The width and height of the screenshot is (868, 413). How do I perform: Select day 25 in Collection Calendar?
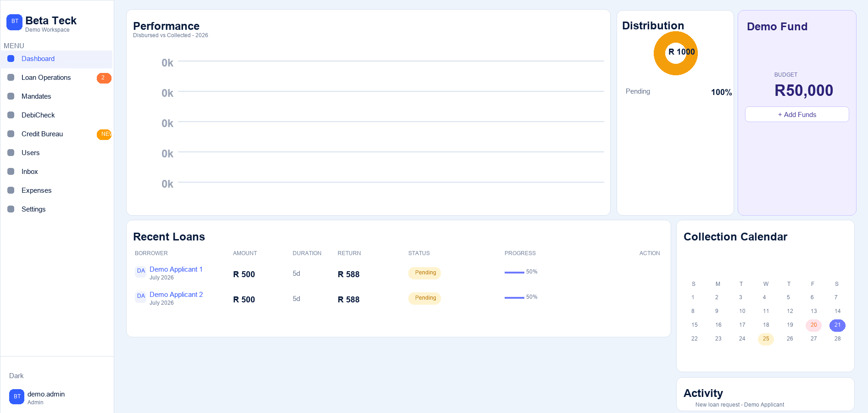coord(766,339)
